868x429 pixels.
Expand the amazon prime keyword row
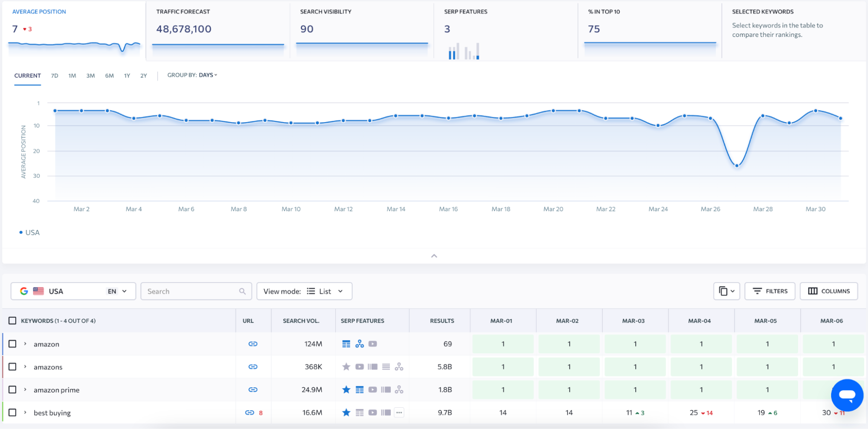[25, 390]
